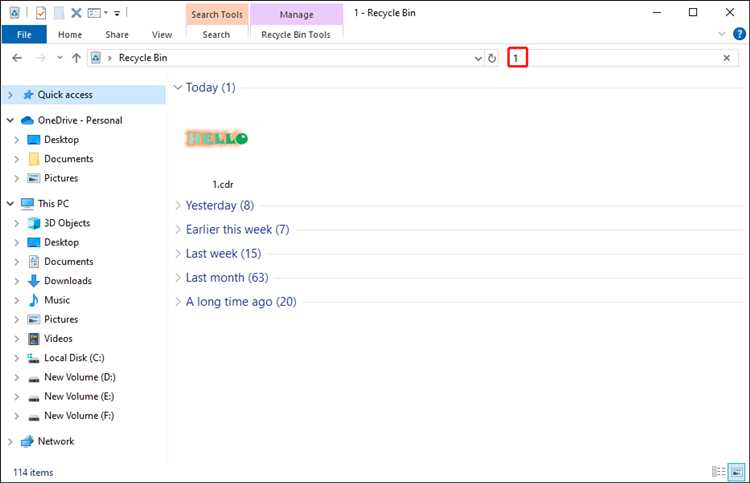Image resolution: width=750 pixels, height=483 pixels.
Task: Open the File menu
Action: coord(24,34)
